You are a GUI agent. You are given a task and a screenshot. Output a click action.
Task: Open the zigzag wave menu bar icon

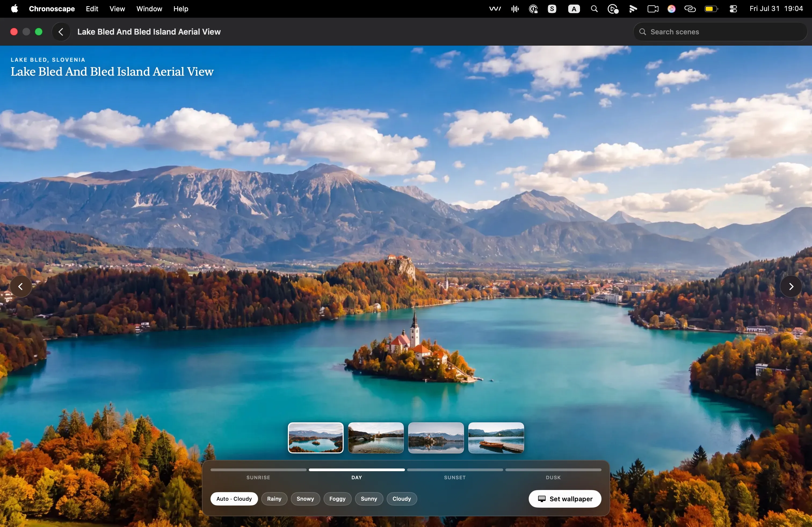pos(495,9)
